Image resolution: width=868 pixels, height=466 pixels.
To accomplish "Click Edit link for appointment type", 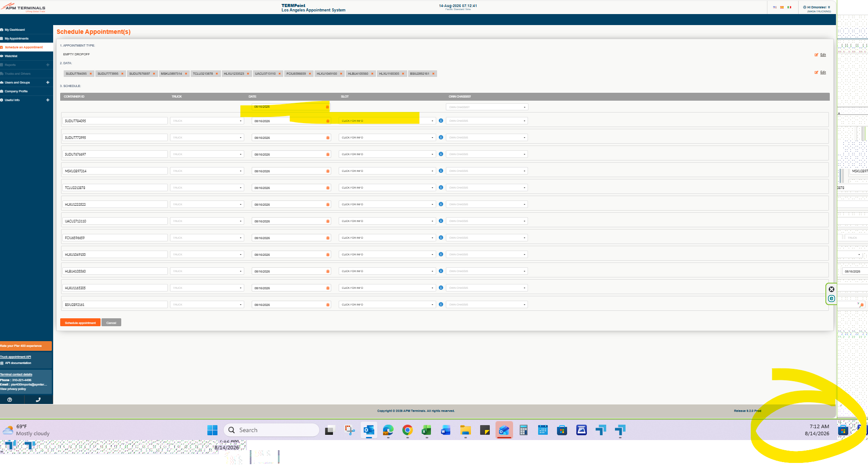I will pyautogui.click(x=823, y=55).
